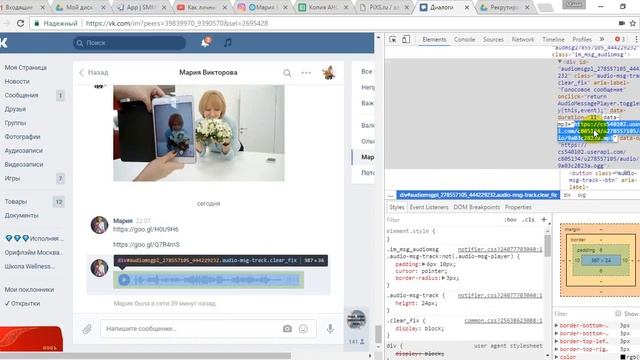The height and width of the screenshot is (360, 640).
Task: Open Новости in sidebar
Action: click(x=17, y=82)
